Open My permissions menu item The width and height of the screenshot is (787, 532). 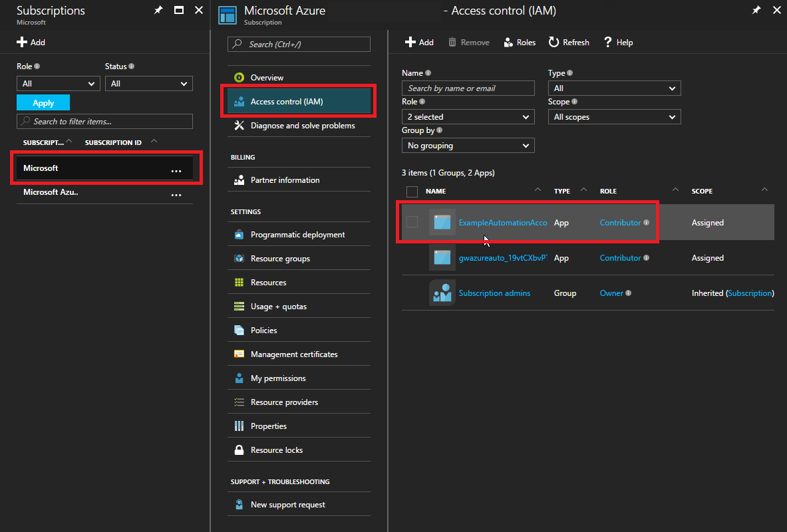(x=278, y=378)
